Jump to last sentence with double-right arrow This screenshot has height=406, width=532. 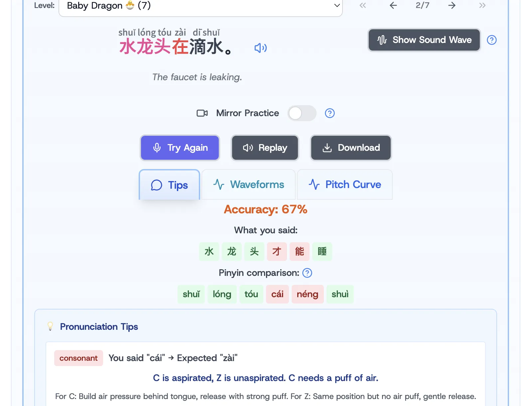coord(482,5)
